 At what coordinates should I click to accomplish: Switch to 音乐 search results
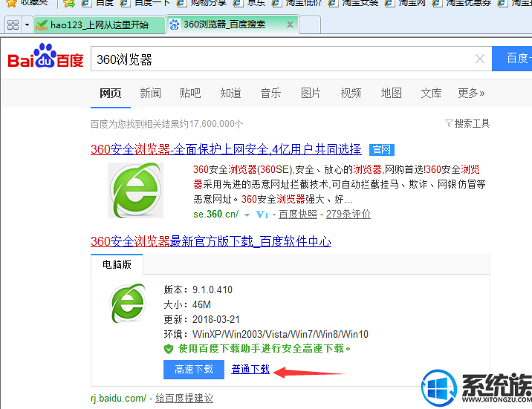pos(270,93)
